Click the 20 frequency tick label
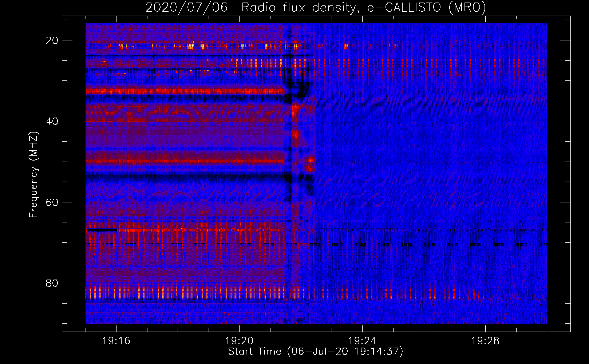Viewport: 589px width, 364px height. click(x=52, y=40)
